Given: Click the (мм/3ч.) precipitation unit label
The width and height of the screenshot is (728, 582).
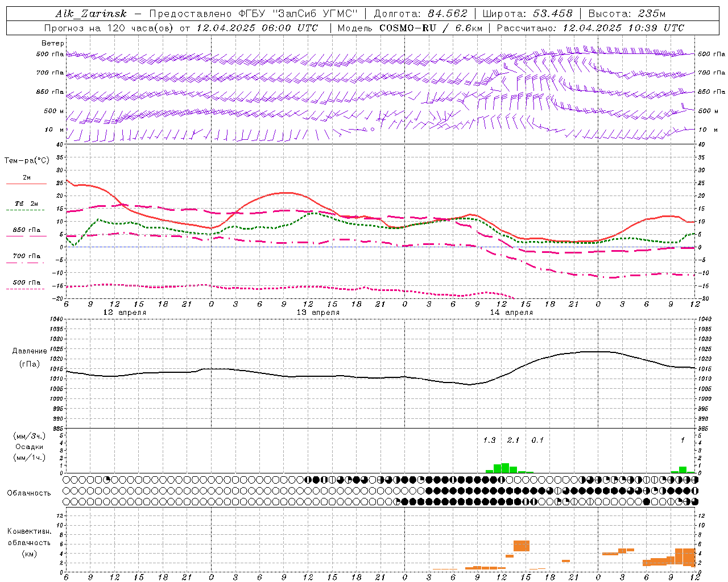Looking at the screenshot, I should point(29,436).
